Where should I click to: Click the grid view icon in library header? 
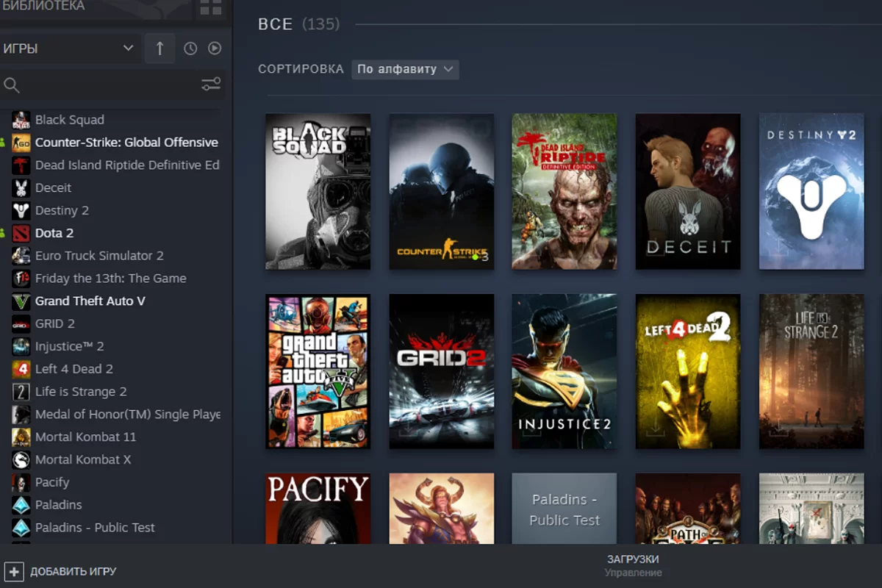pos(210,9)
